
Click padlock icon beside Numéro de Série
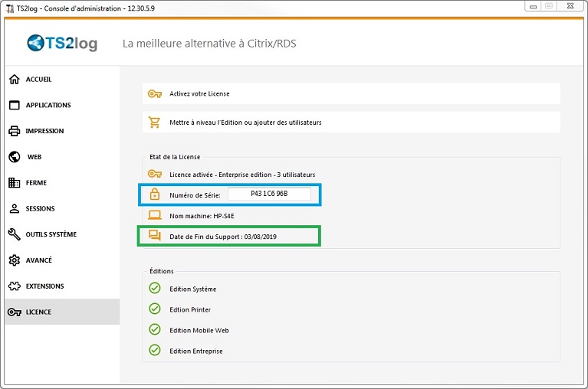click(155, 194)
